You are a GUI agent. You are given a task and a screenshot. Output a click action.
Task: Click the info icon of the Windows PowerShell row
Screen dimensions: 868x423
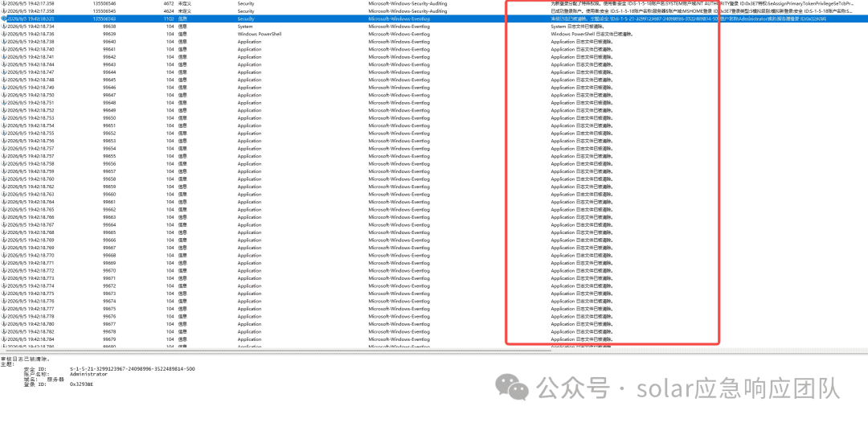click(5, 34)
